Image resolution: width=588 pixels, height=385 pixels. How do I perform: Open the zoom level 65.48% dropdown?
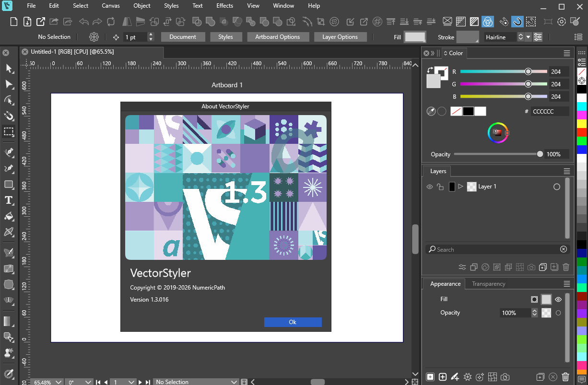(59, 382)
